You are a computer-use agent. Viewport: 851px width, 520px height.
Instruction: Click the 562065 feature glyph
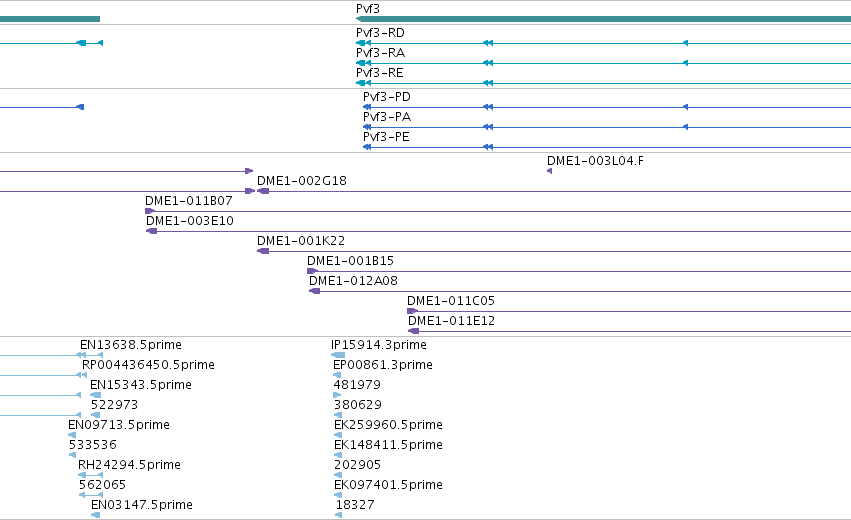[91, 495]
